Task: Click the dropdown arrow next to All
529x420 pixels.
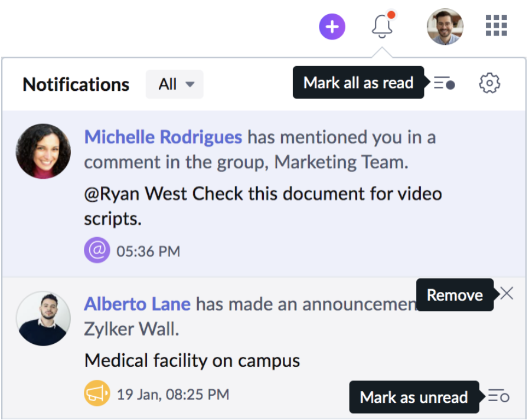Action: coord(190,84)
